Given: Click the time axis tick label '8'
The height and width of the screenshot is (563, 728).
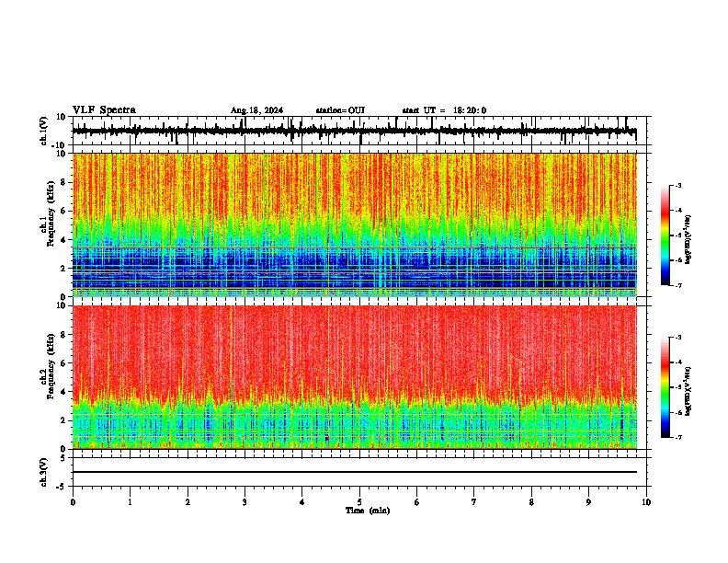Looking at the screenshot, I should point(531,502).
